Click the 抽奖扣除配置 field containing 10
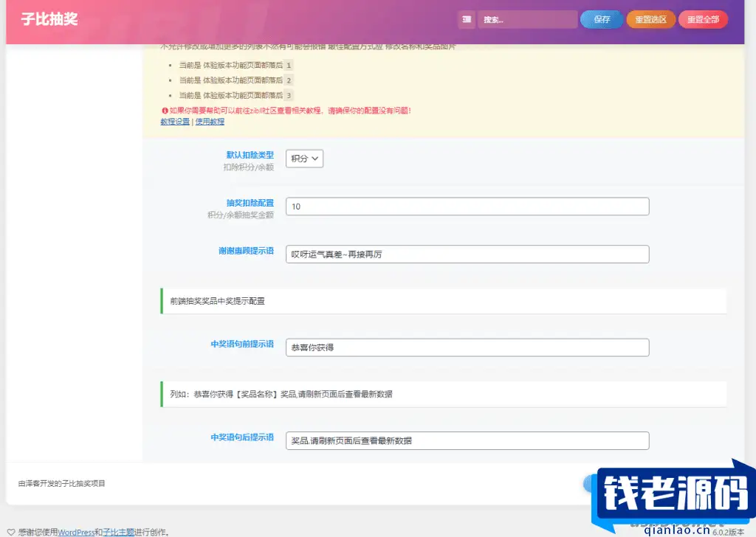Screen dimensions: 756x537 tap(467, 206)
